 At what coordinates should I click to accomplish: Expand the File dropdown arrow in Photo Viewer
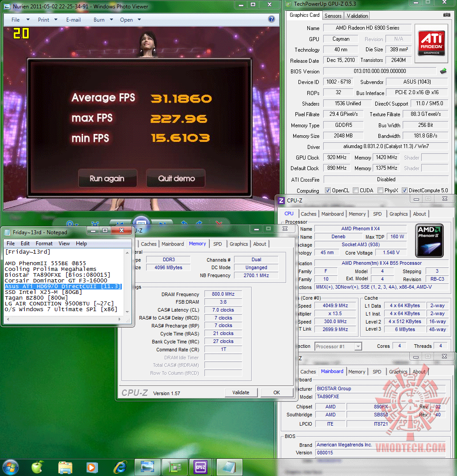click(x=28, y=19)
